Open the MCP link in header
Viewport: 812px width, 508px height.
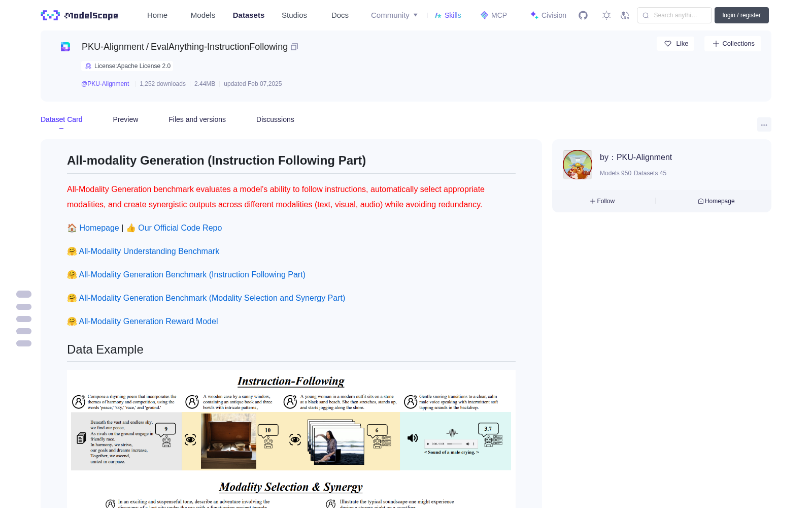(493, 15)
